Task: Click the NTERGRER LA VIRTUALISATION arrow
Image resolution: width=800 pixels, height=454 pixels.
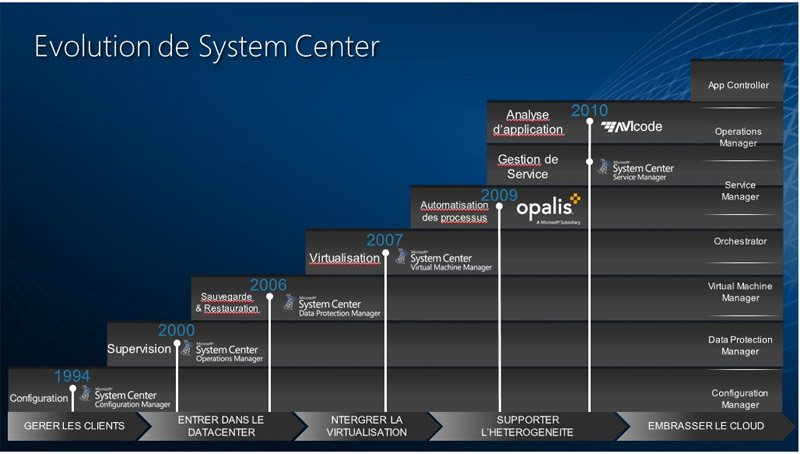Action: tap(366, 426)
